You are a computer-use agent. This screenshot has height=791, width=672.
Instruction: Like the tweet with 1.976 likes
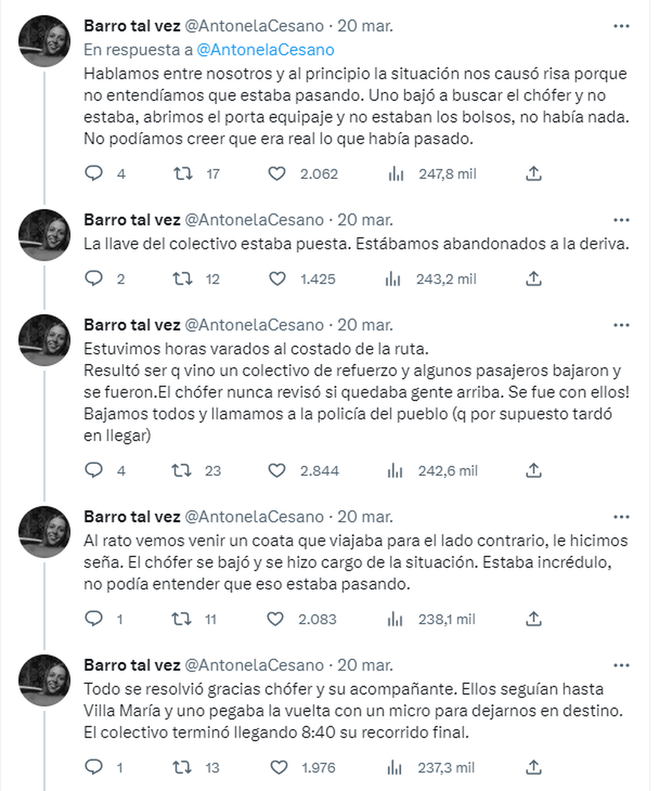[x=279, y=767]
